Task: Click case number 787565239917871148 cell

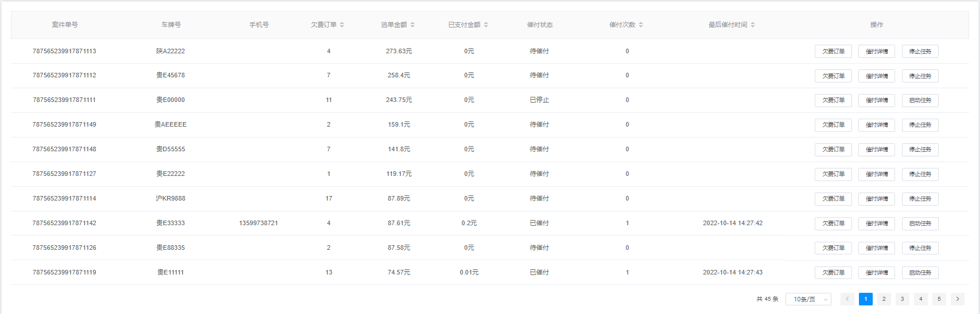Action: [x=64, y=149]
